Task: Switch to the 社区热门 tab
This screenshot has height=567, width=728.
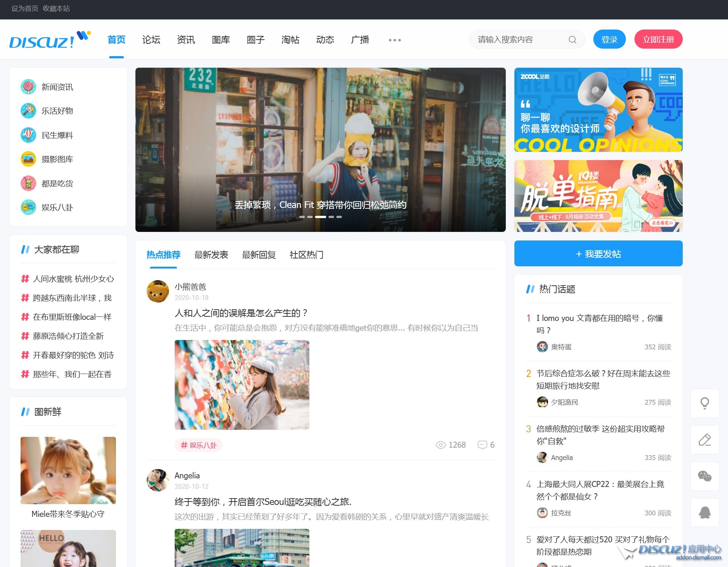Action: tap(306, 255)
